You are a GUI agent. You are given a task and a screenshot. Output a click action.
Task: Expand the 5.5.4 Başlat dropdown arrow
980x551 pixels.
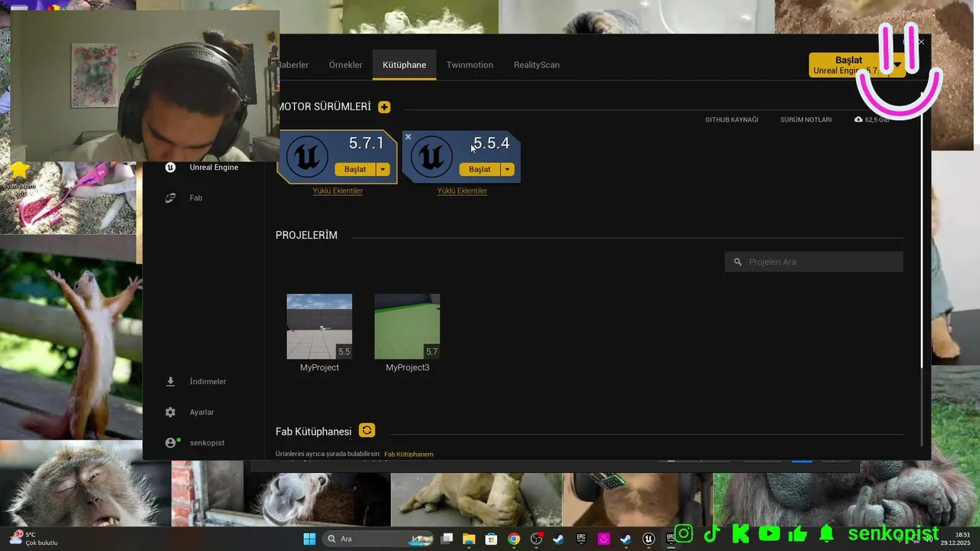tap(508, 169)
